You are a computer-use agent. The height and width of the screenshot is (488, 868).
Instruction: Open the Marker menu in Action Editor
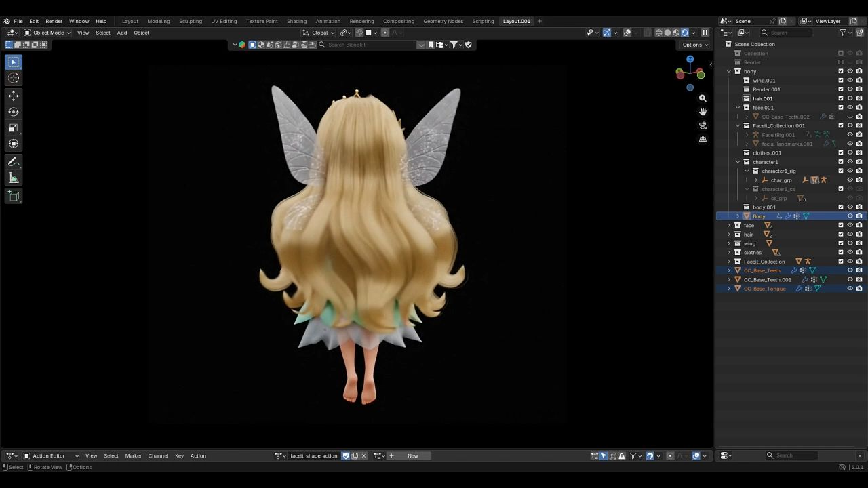click(x=134, y=455)
